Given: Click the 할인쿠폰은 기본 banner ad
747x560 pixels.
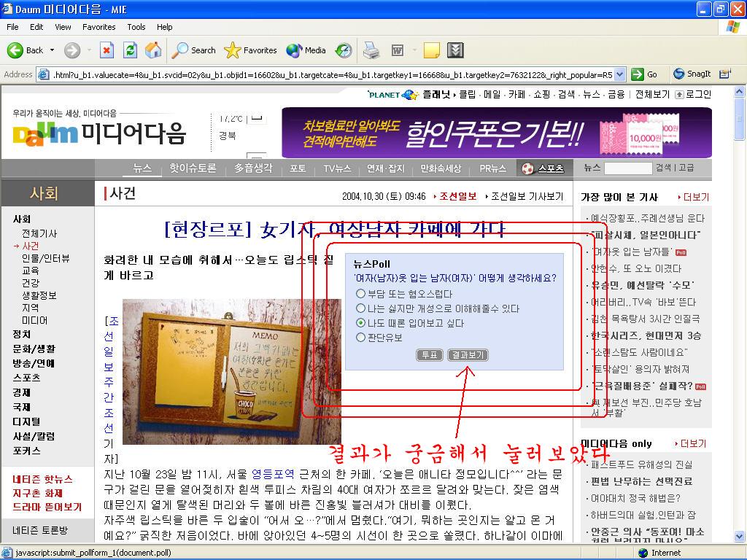Looking at the screenshot, I should tap(496, 133).
